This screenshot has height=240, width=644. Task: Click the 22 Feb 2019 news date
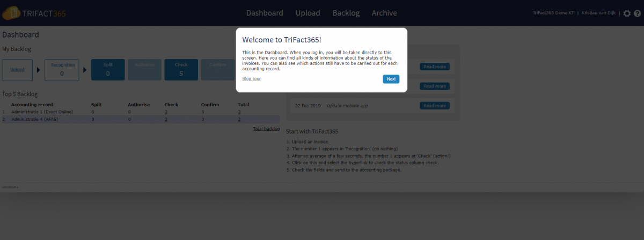(x=308, y=106)
